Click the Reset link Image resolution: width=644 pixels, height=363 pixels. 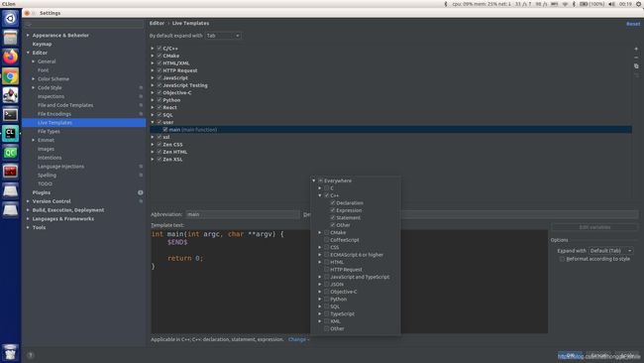[x=633, y=24]
